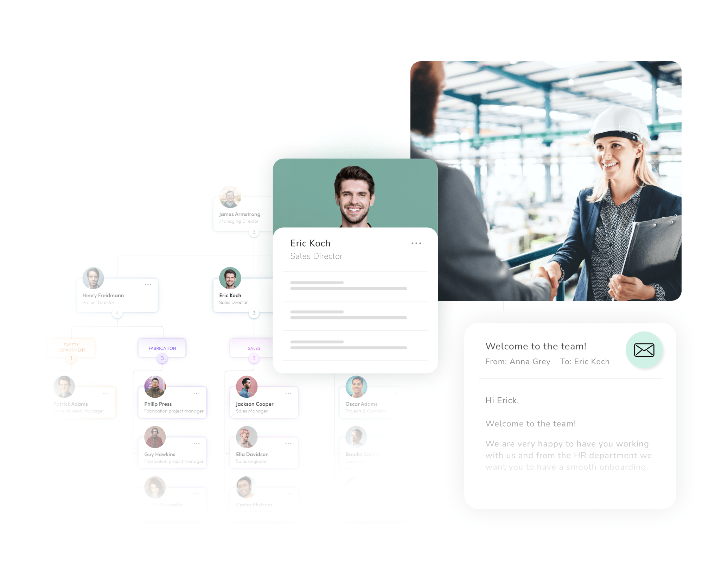Click the email envelope icon
728x570 pixels.
click(645, 350)
